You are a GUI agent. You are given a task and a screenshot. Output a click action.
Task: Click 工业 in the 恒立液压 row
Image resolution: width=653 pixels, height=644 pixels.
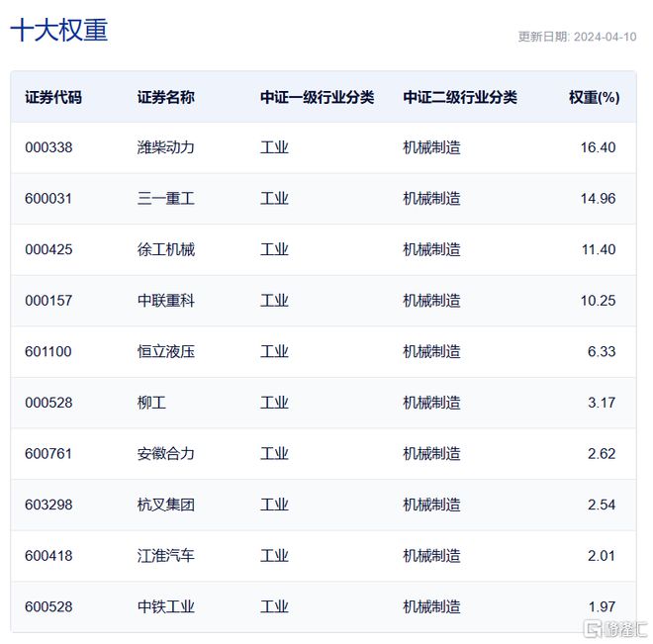coord(274,352)
